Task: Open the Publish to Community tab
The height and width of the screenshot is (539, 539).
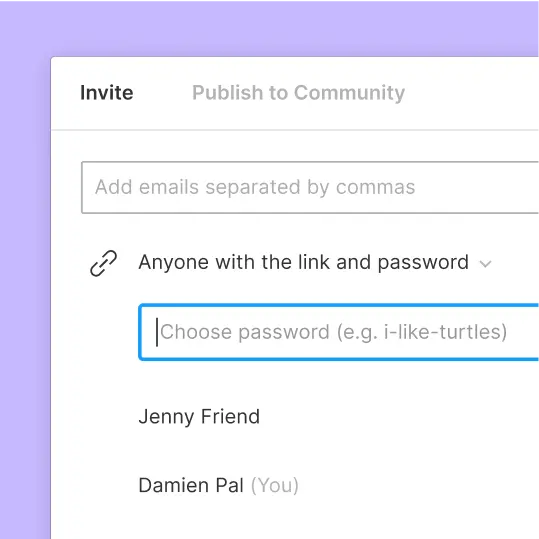Action: (x=298, y=93)
